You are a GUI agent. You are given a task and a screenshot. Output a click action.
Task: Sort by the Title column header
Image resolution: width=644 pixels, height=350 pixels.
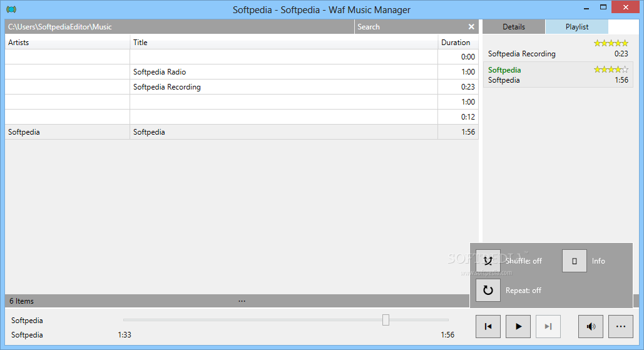click(284, 43)
